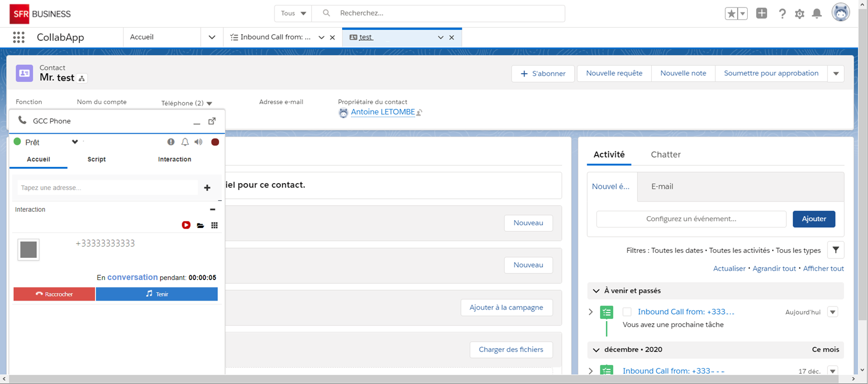Expand the Téléphone (2) dropdown
868x384 pixels.
click(209, 103)
